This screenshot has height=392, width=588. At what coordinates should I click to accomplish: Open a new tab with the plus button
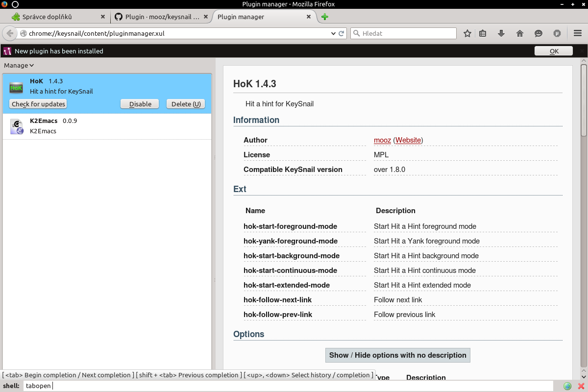click(x=324, y=17)
